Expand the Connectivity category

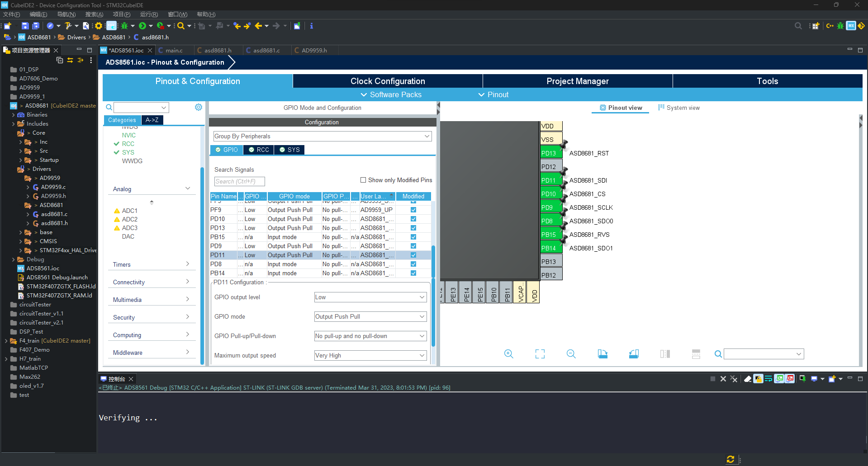pos(152,282)
